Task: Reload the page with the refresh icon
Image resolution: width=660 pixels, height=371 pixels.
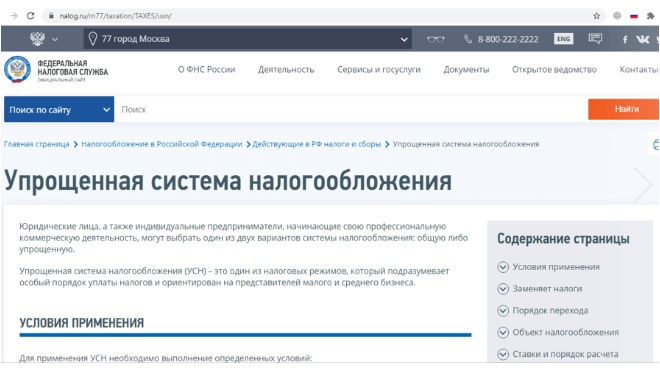Action: click(30, 16)
